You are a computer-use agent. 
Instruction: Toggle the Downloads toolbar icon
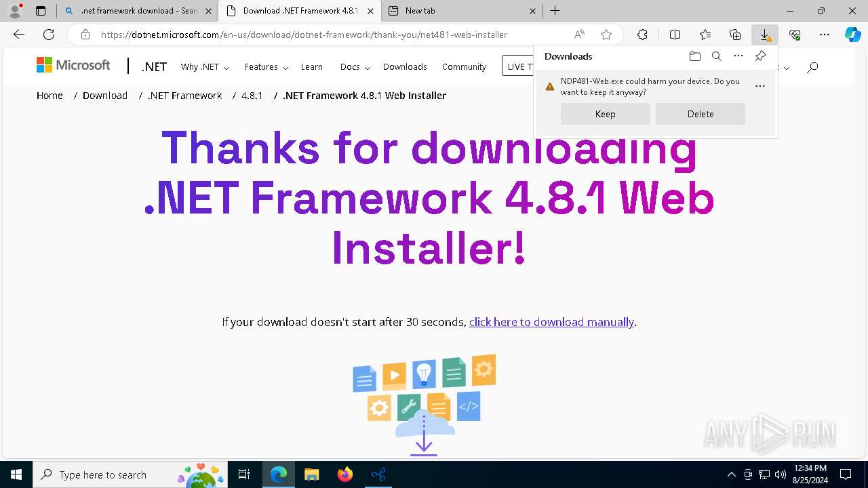coord(765,35)
